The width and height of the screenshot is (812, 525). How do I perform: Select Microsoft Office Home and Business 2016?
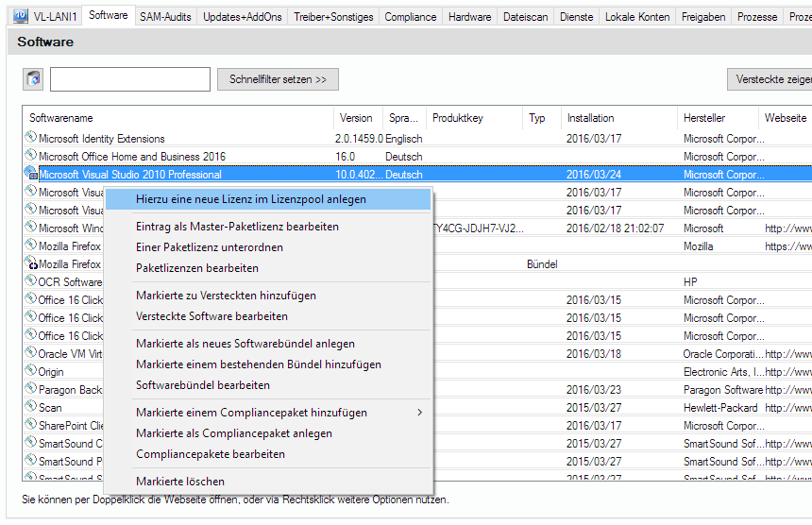417,157
